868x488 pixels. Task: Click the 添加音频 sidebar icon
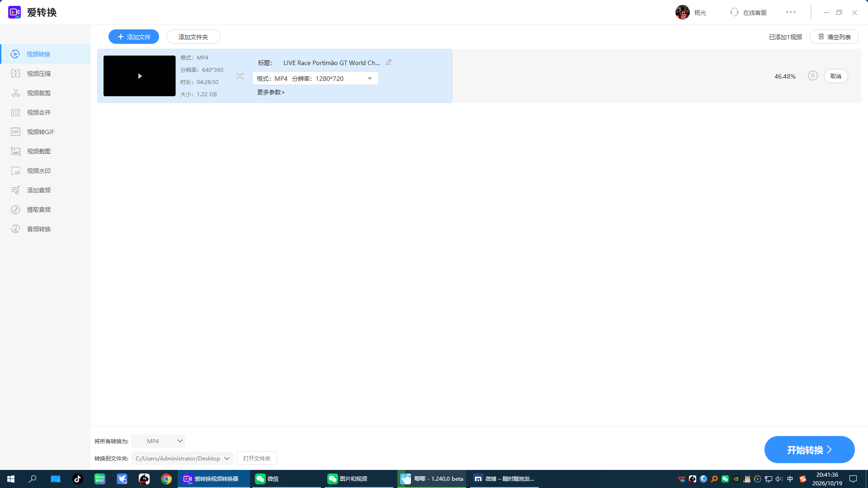16,190
